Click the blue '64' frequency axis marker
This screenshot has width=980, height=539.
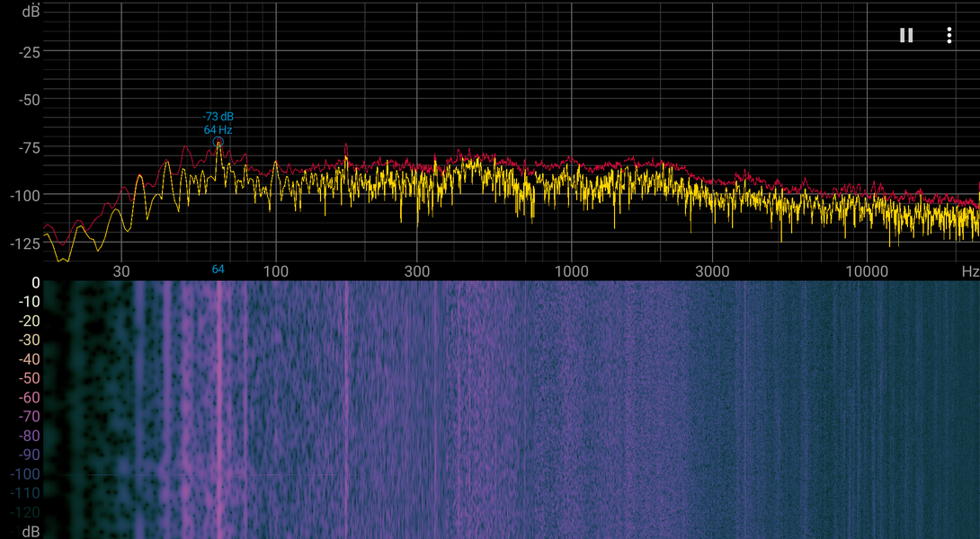click(218, 269)
